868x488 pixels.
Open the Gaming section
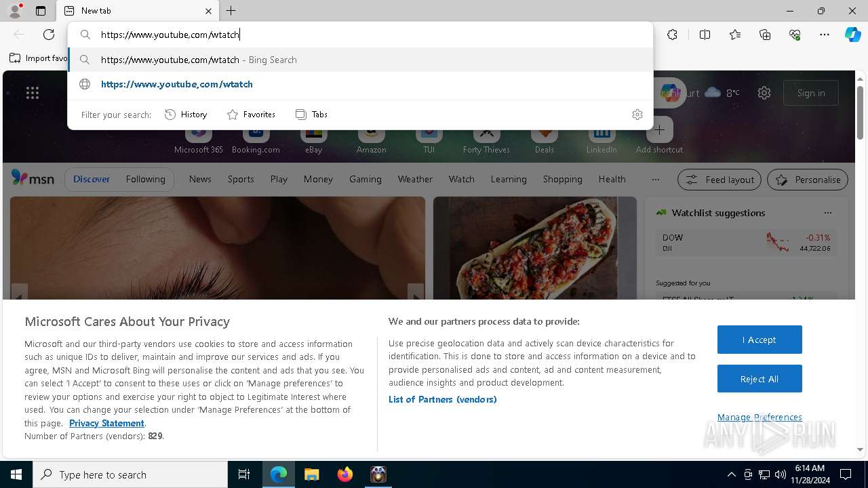pyautogui.click(x=366, y=179)
